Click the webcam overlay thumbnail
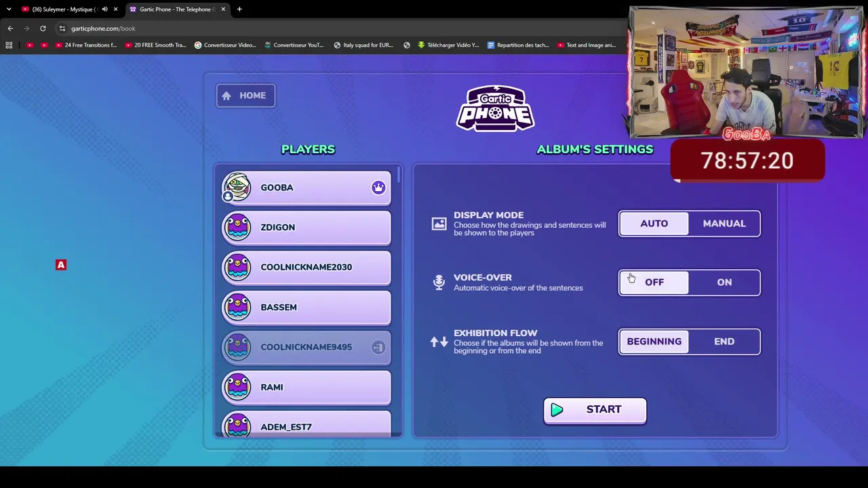868x488 pixels. 746,73
